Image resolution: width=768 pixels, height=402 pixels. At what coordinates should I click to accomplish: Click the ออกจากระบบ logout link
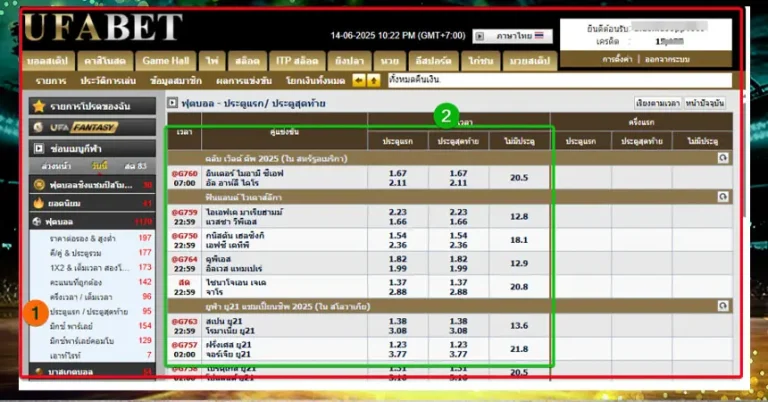click(x=667, y=59)
